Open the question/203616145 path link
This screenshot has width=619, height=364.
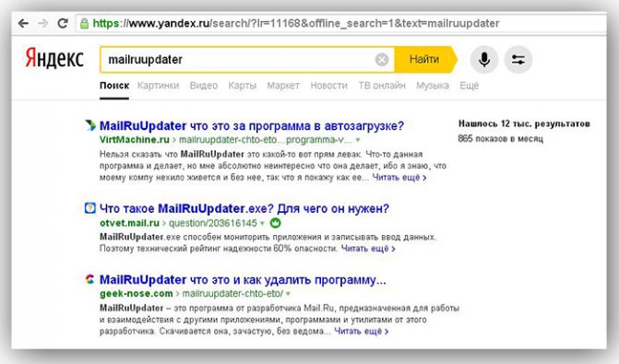[213, 223]
